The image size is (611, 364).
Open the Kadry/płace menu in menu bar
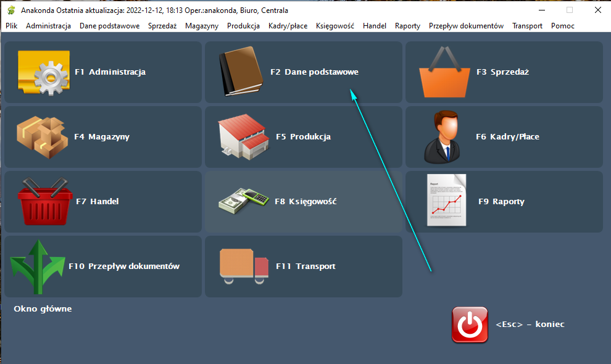click(288, 26)
